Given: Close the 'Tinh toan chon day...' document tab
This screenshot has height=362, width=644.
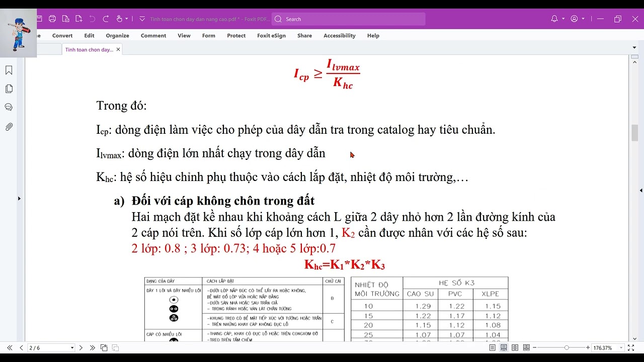Looking at the screenshot, I should pos(118,49).
